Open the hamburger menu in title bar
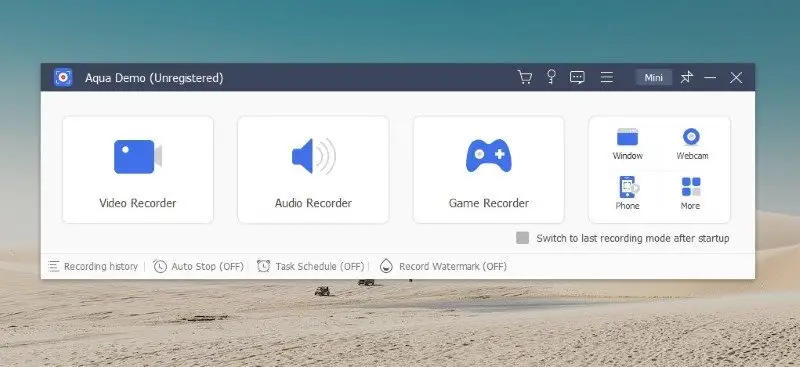 click(x=607, y=77)
